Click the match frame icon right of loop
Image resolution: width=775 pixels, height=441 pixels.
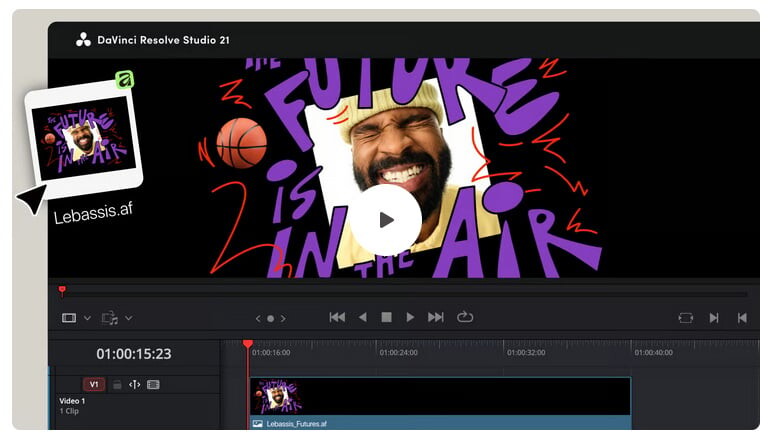[685, 318]
